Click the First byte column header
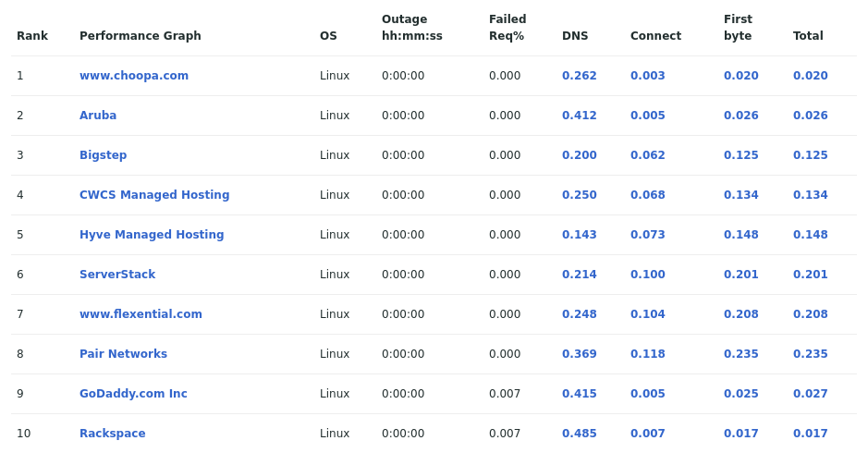This screenshot has height=453, width=868. pyautogui.click(x=739, y=28)
